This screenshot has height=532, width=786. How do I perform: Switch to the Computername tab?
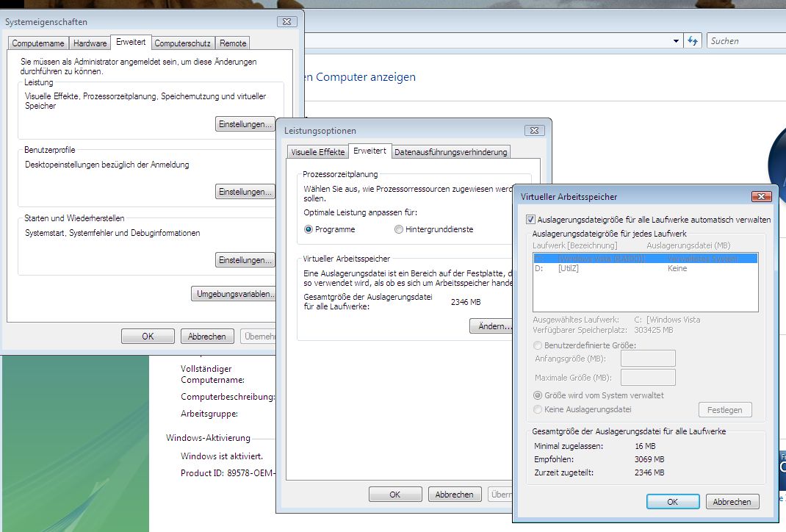[39, 43]
